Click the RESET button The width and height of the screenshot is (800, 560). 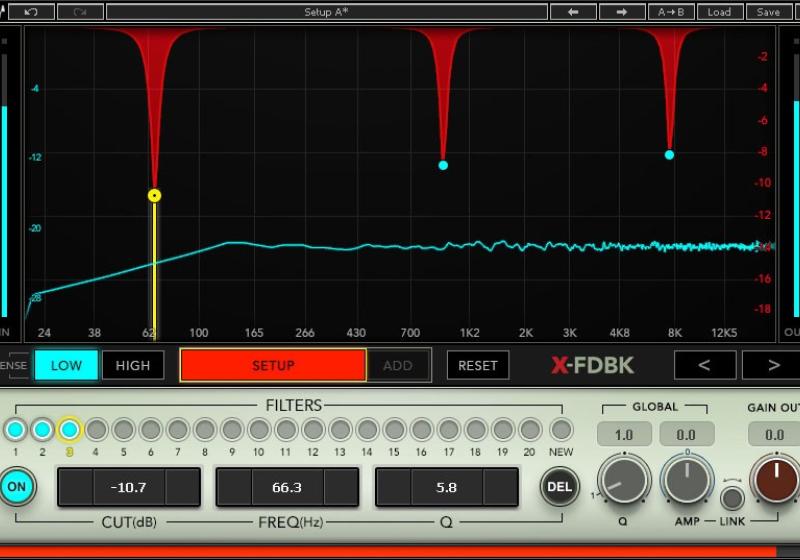point(477,365)
